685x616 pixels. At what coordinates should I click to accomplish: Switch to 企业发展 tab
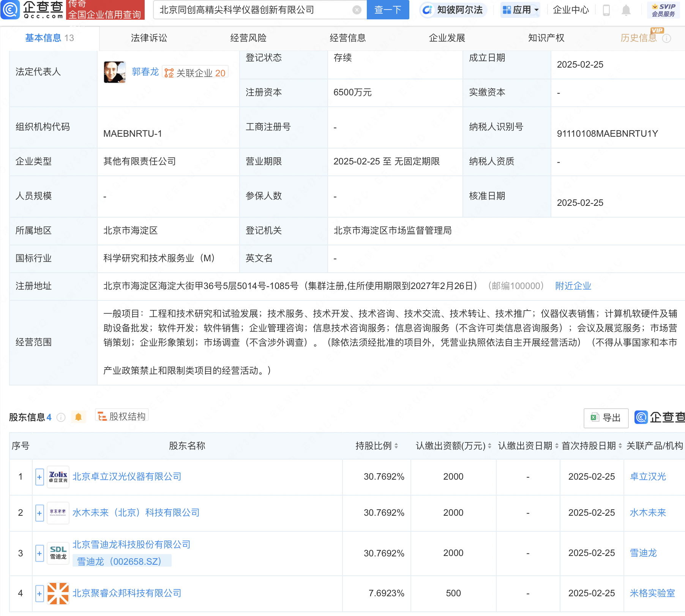tap(447, 38)
